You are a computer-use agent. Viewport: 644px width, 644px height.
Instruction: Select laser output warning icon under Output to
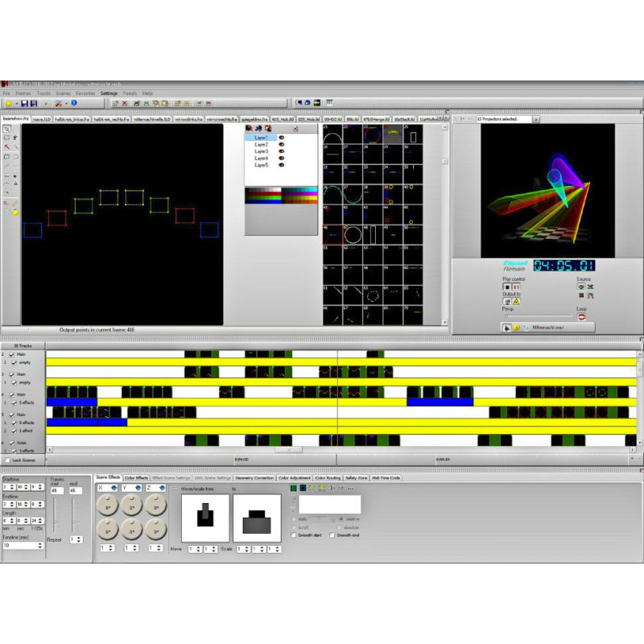[516, 301]
